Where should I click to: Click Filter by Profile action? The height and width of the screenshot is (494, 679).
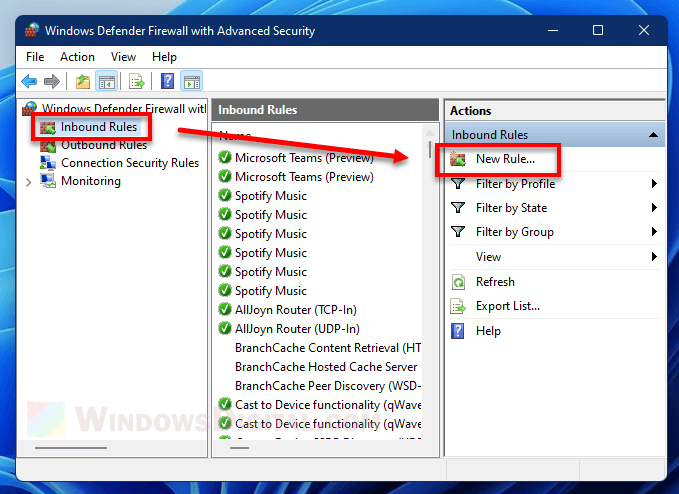[x=515, y=184]
